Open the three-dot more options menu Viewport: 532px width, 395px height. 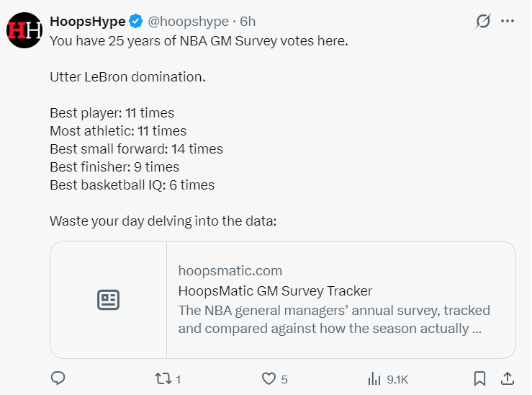click(x=508, y=21)
